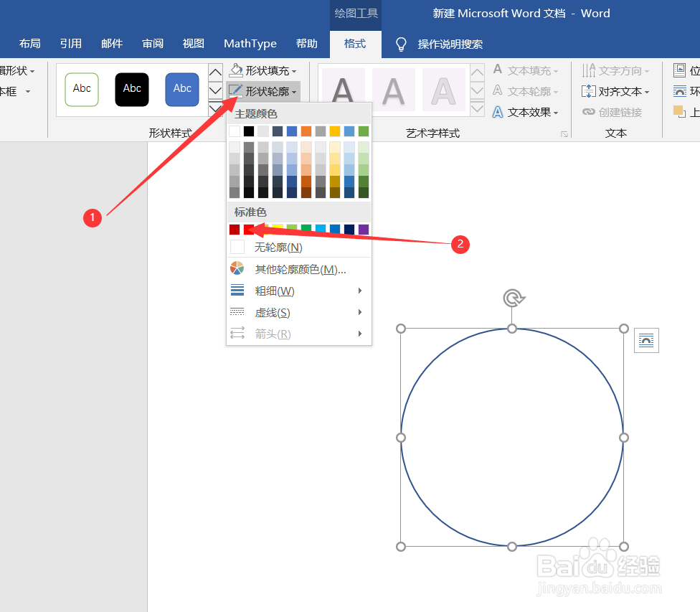Click the bottom-center sizing handle of circle

(512, 546)
